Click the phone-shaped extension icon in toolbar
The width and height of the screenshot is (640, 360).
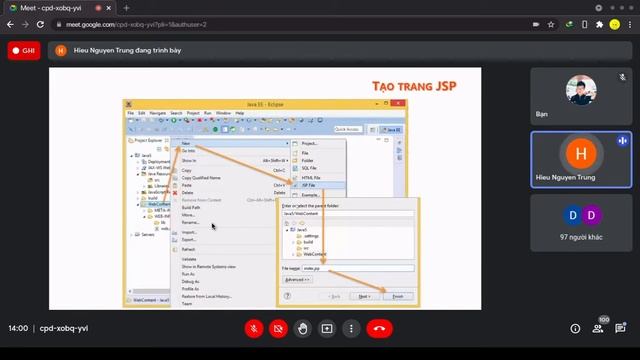tap(584, 24)
